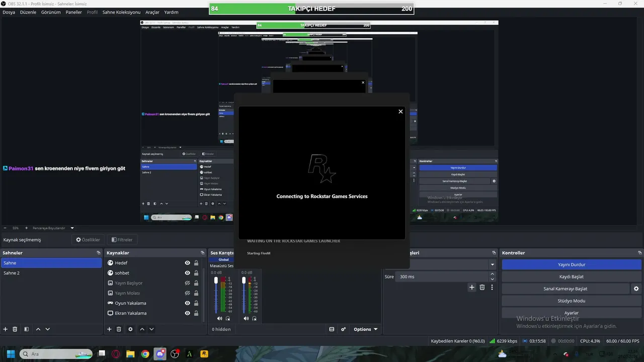Enable Stüdyo Modu
This screenshot has height=362, width=644.
pos(572,301)
